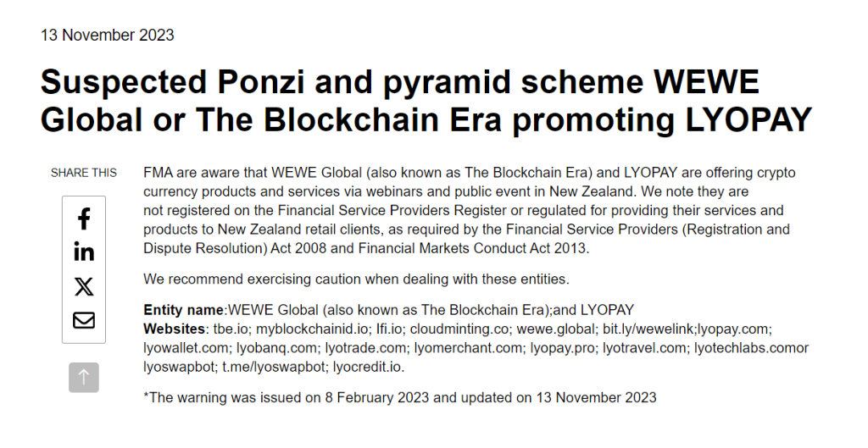Screen dimensions: 868x448
Task: Click the lyocredit.io website text
Action: 368,367
